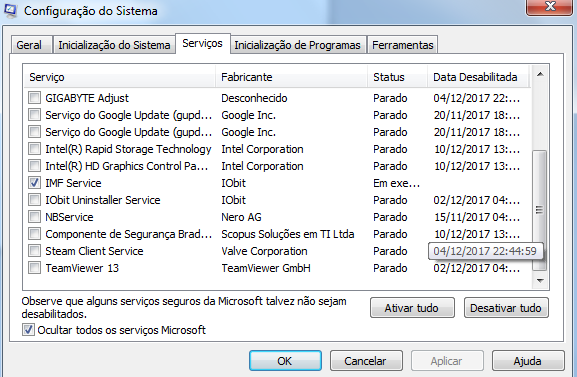Enable the Steam Client Service checkbox
Screen dimensions: 577x377
[35, 251]
